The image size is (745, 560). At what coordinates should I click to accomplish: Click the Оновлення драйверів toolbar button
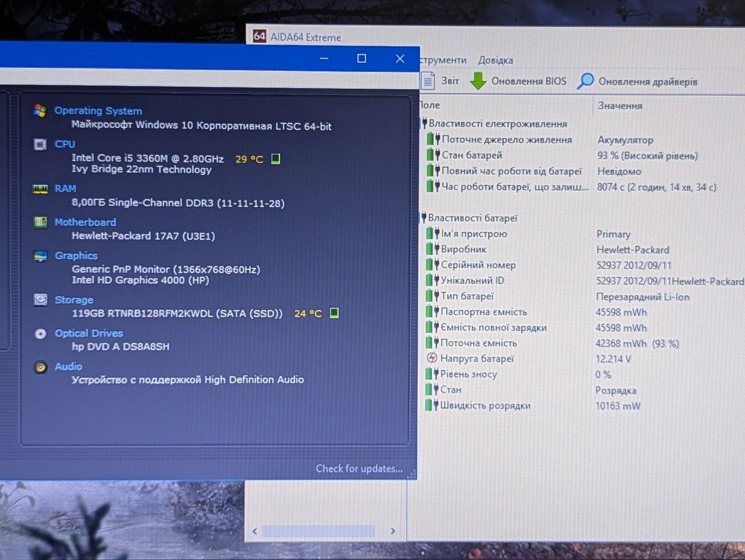(x=637, y=81)
